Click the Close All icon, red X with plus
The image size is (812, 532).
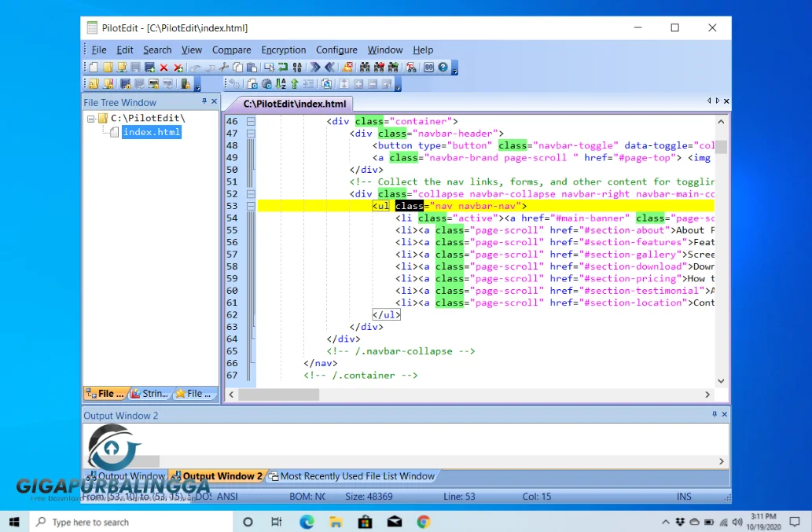[x=178, y=68]
